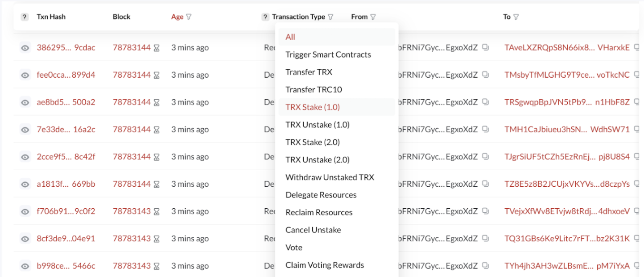644x277 pixels.
Task: Click the help icon beside Transaction Type
Action: pos(265,17)
